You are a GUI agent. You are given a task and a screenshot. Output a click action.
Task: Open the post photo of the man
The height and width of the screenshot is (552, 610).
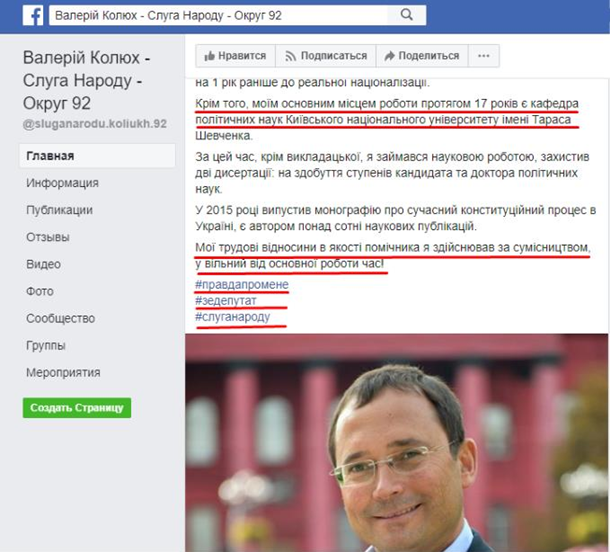click(396, 443)
